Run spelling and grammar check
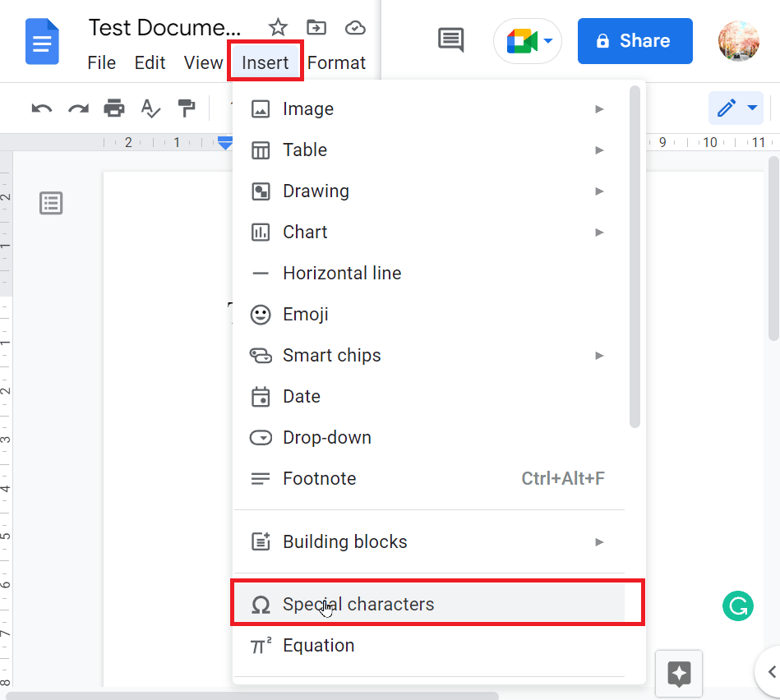 pyautogui.click(x=150, y=108)
